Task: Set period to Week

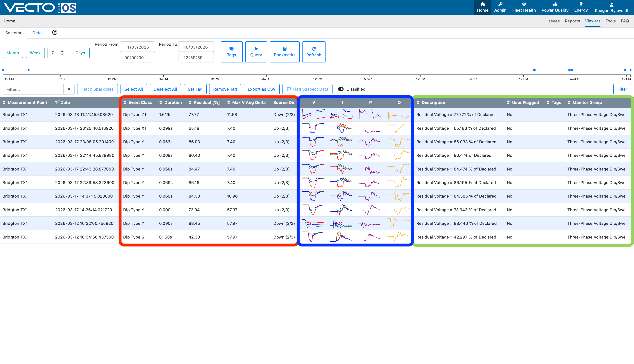Action: [x=35, y=53]
